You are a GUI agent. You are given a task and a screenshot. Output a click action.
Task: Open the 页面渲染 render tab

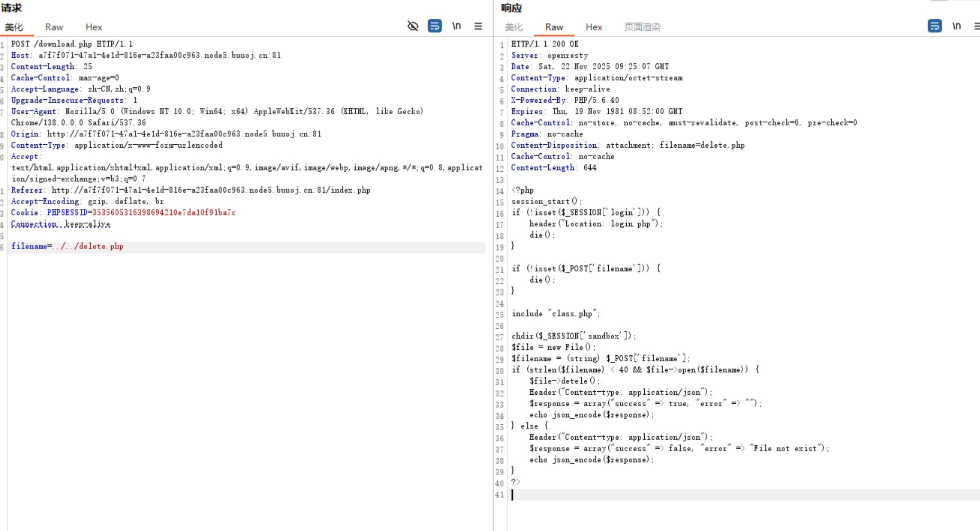click(x=642, y=27)
